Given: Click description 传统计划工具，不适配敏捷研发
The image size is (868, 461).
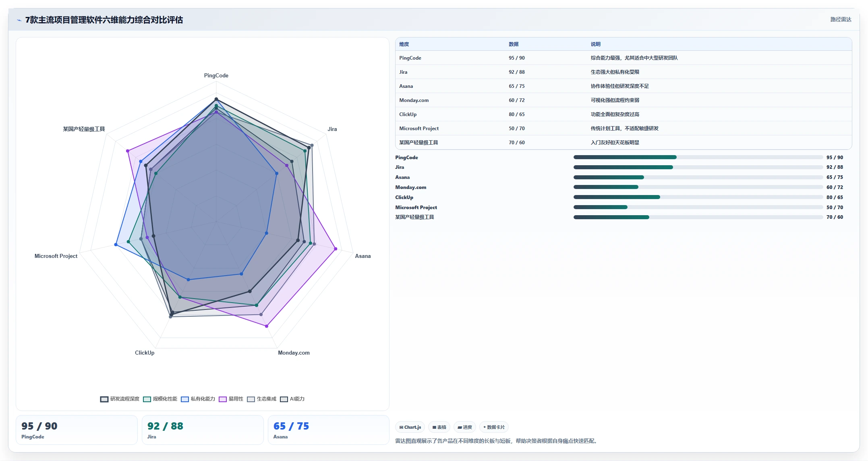Looking at the screenshot, I should [x=625, y=129].
